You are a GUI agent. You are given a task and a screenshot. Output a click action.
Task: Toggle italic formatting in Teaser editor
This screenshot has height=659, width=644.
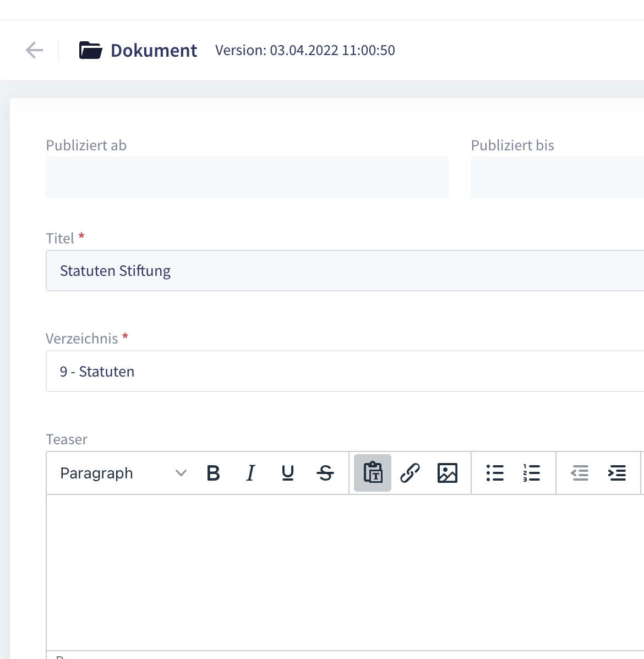250,473
